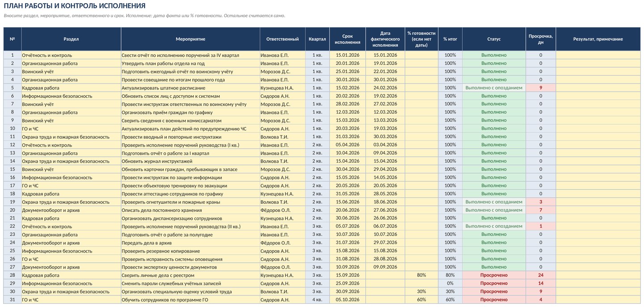The height and width of the screenshot is (307, 644).
Task: Click "Выполнено с опозданием" for "Проверить огнетушители" row
Action: point(494,202)
